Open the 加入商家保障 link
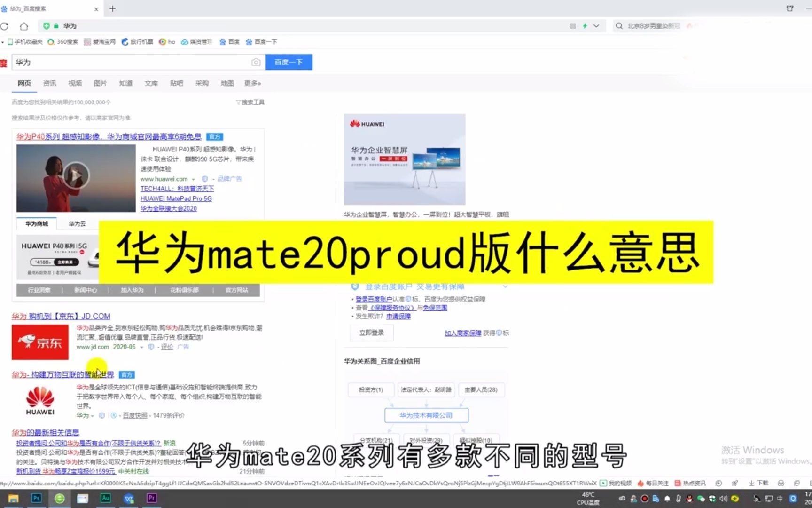This screenshot has height=508, width=812. pyautogui.click(x=463, y=333)
